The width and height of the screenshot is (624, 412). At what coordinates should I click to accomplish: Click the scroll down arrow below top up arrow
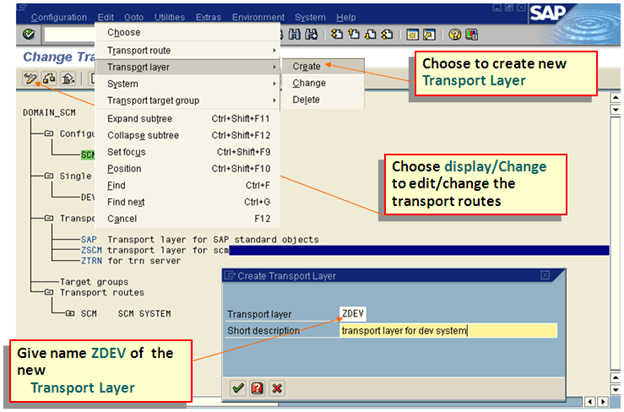[615, 109]
